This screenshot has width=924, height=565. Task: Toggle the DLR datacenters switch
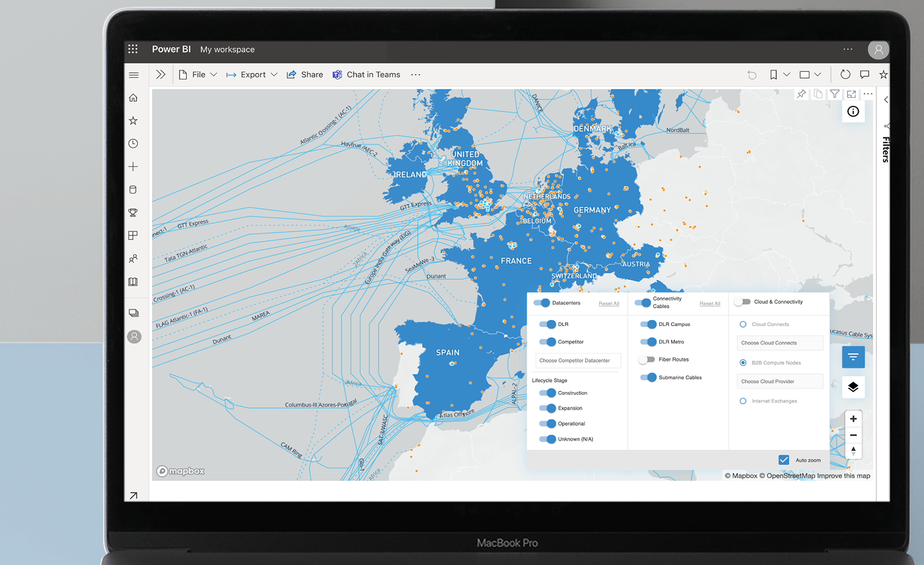(x=548, y=325)
